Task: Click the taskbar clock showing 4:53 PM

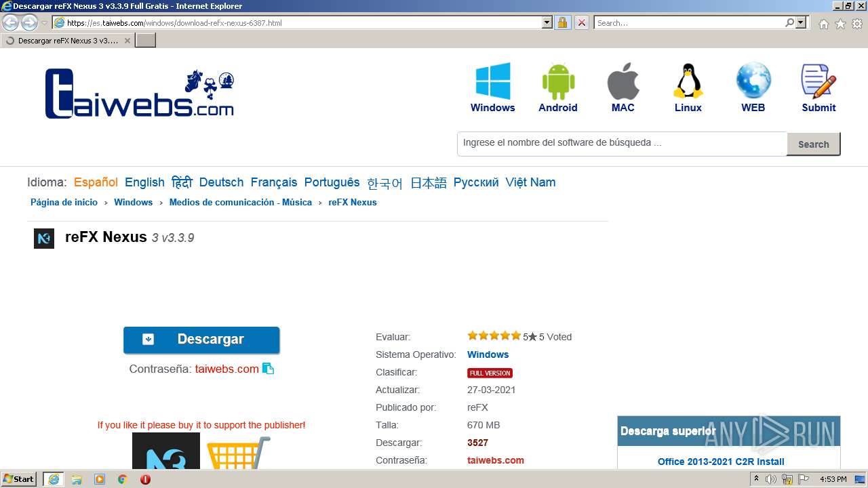Action: coord(833,479)
